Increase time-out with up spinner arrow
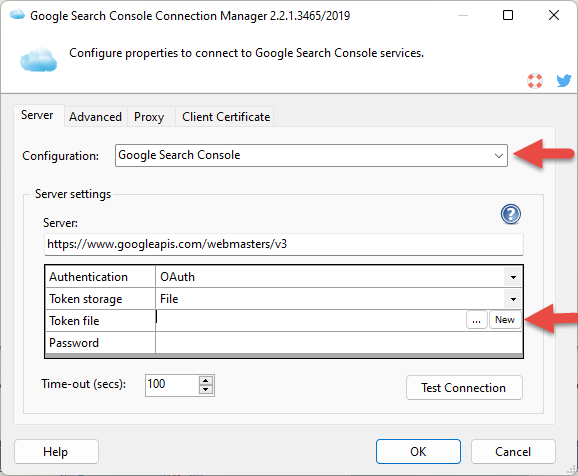The height and width of the screenshot is (476, 578). (x=206, y=381)
